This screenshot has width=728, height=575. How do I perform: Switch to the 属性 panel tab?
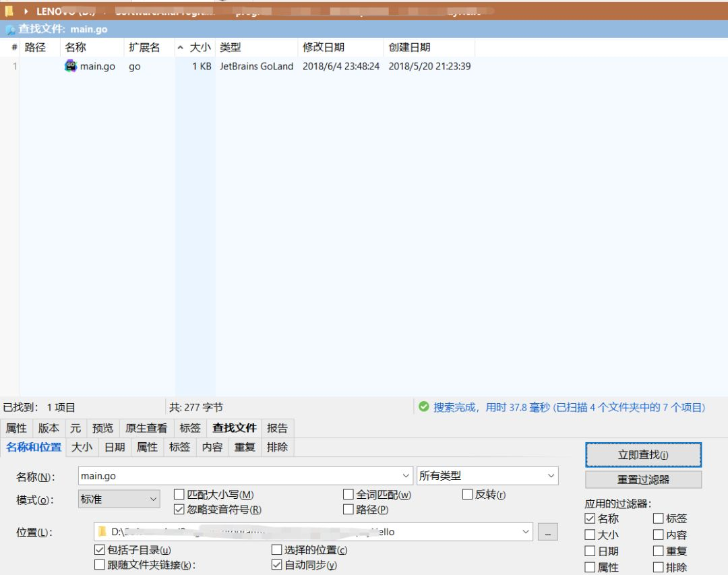(x=16, y=428)
